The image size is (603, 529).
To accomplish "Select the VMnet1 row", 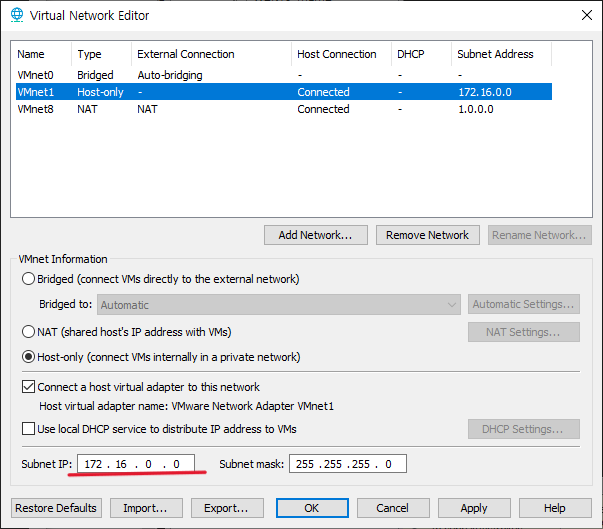I will 284,92.
